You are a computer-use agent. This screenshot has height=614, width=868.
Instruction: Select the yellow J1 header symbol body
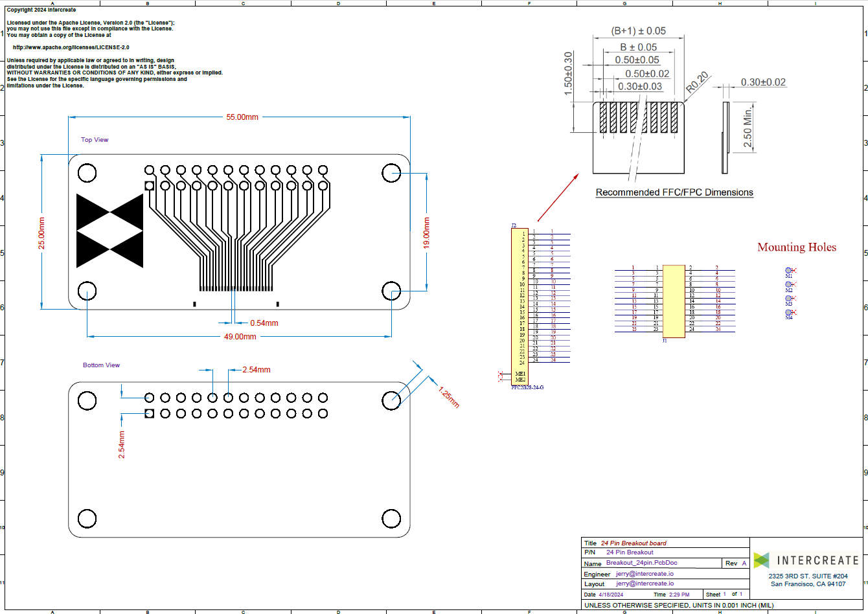coord(674,301)
